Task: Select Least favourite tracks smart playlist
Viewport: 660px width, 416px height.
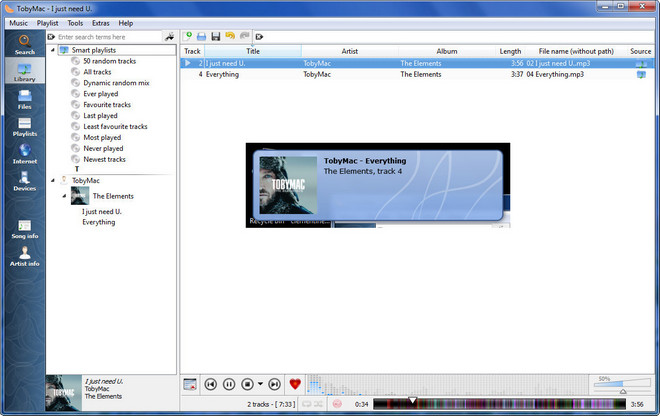Action: click(115, 127)
